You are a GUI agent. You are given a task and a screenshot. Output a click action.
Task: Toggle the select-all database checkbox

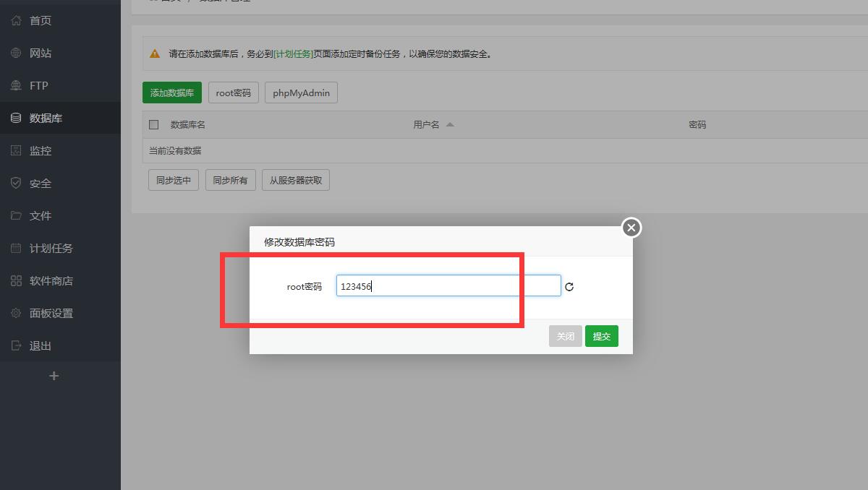153,124
